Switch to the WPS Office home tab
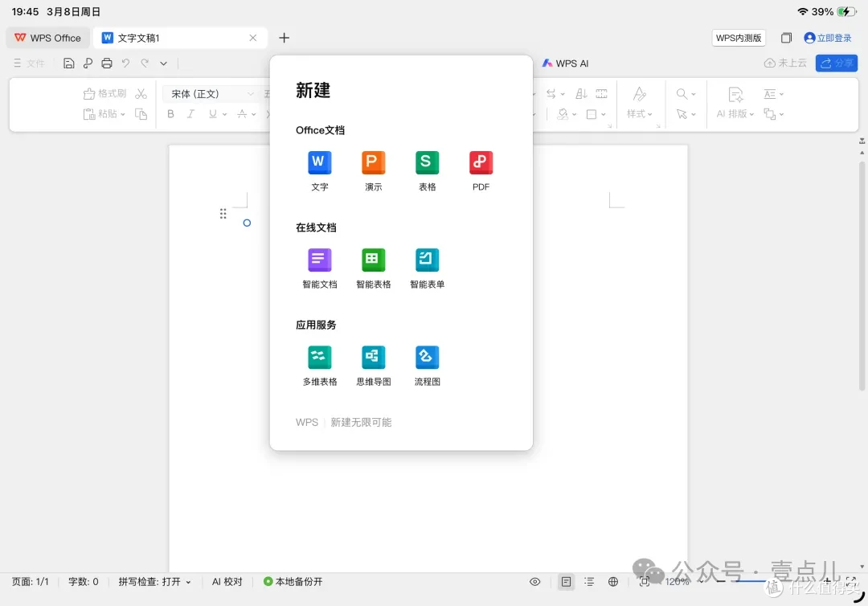 point(47,38)
